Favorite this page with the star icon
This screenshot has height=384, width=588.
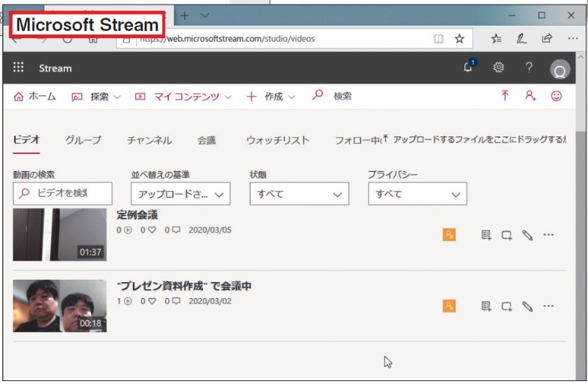[x=459, y=39]
